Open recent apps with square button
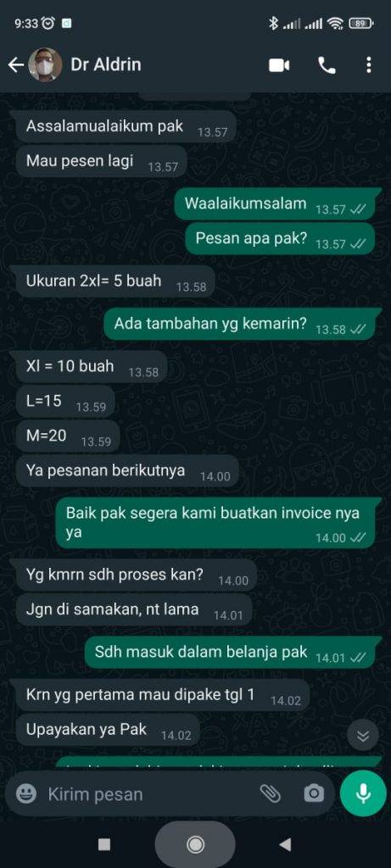The height and width of the screenshot is (868, 391). [x=104, y=844]
